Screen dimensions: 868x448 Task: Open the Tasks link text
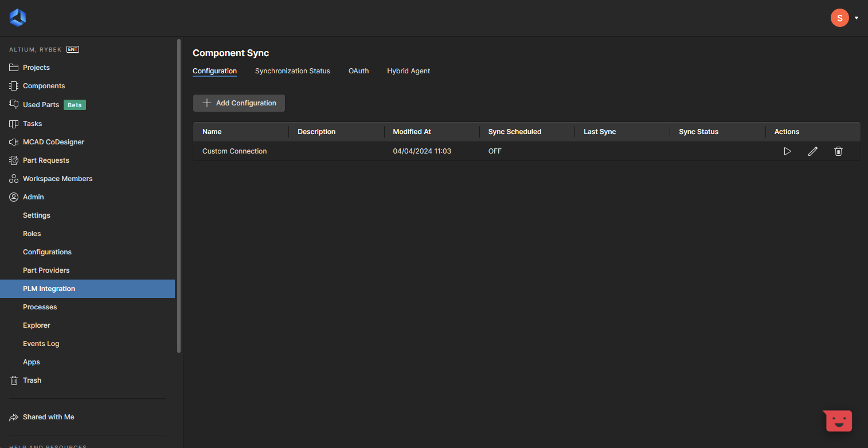coord(33,124)
